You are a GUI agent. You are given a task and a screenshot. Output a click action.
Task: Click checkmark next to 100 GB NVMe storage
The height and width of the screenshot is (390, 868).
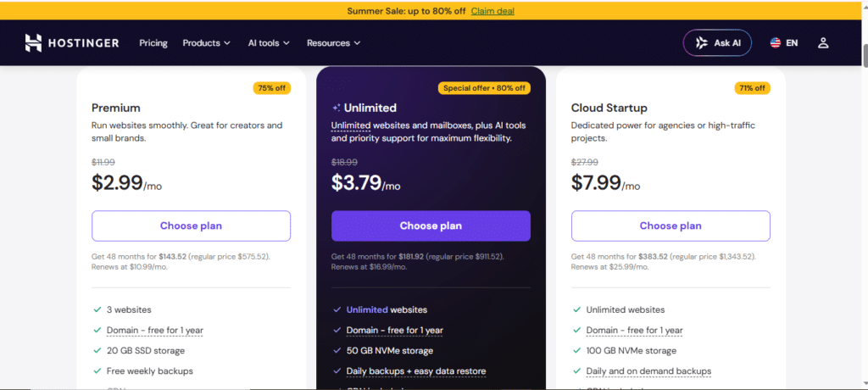click(576, 351)
